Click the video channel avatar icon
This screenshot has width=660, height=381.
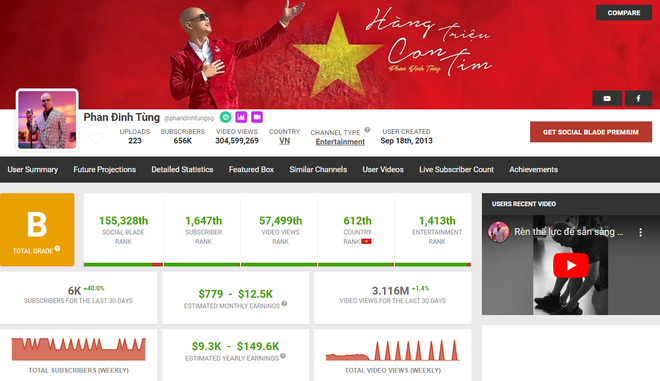point(498,232)
